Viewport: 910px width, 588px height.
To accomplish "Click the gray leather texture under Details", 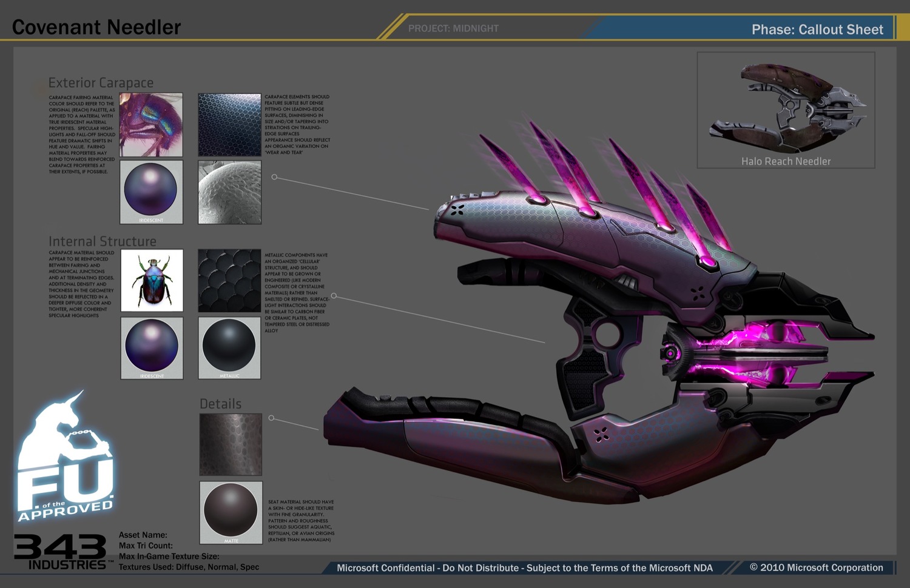I will (231, 444).
